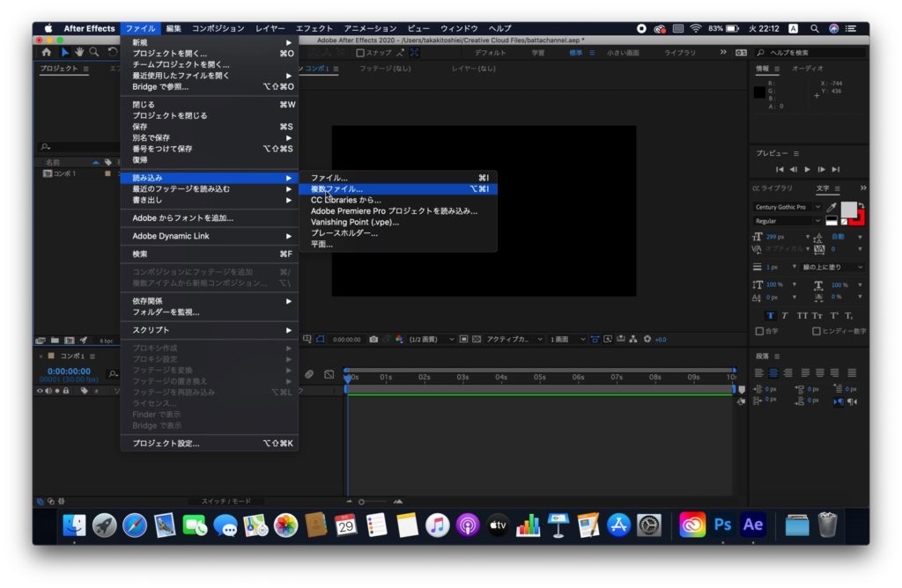
Task: Click the コンポ 1 label color swatch
Action: coord(107,173)
